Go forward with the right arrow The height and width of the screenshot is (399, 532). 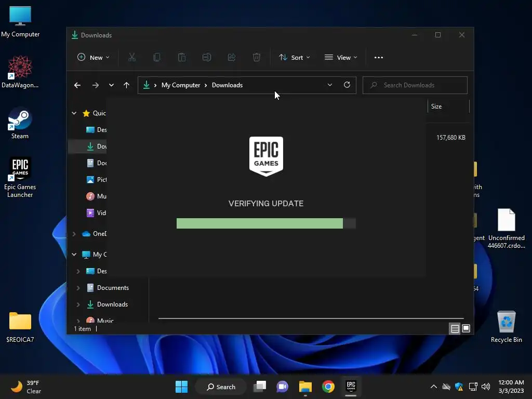[x=96, y=85]
